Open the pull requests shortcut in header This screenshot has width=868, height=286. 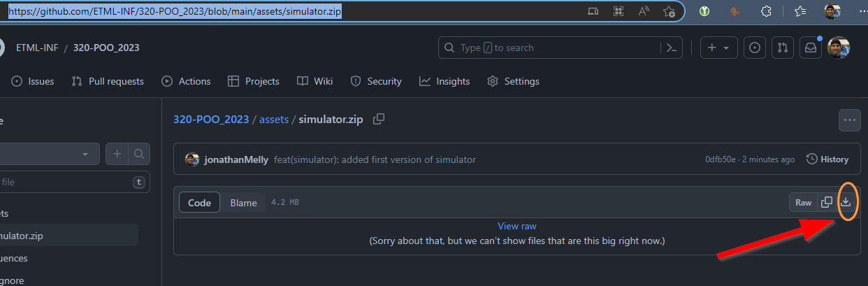point(783,48)
